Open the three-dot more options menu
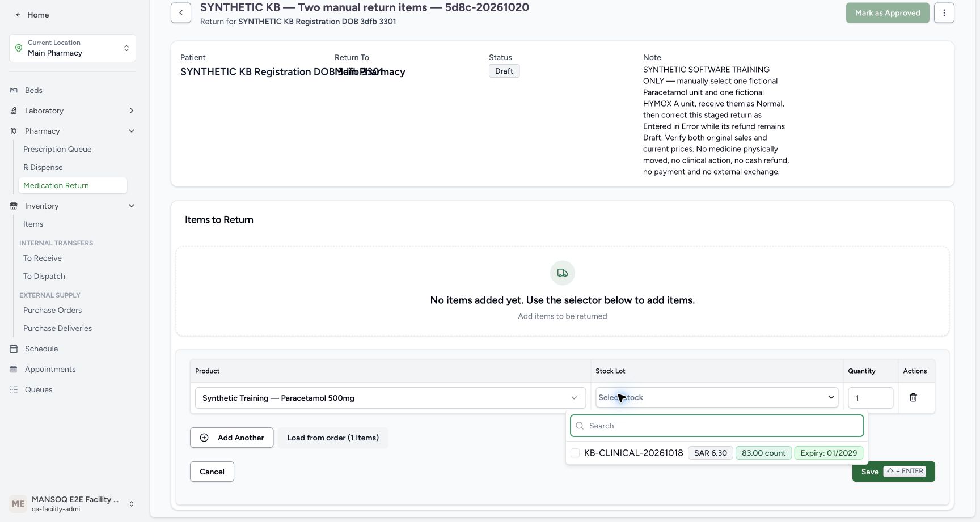The image size is (980, 522). [x=944, y=12]
